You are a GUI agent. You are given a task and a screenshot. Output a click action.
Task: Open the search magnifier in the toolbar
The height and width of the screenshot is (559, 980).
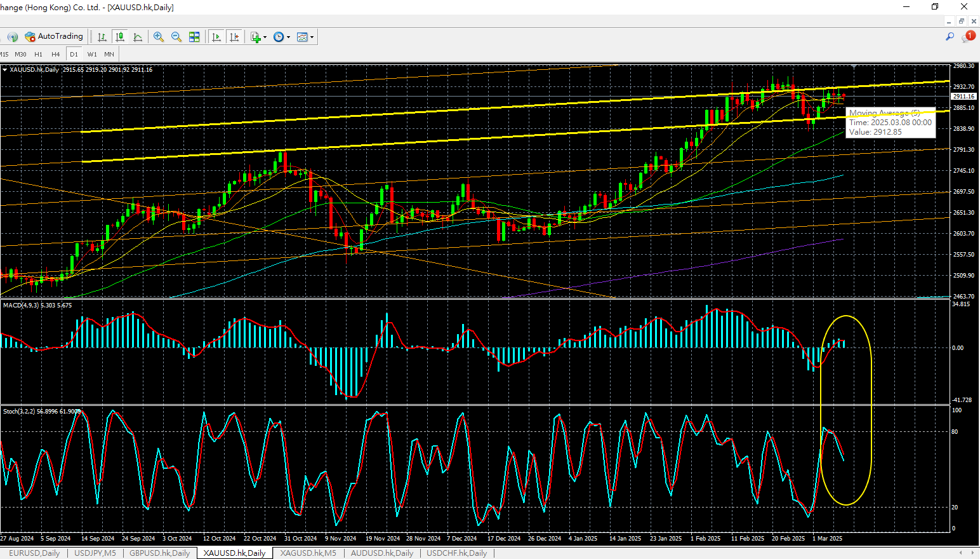point(950,37)
